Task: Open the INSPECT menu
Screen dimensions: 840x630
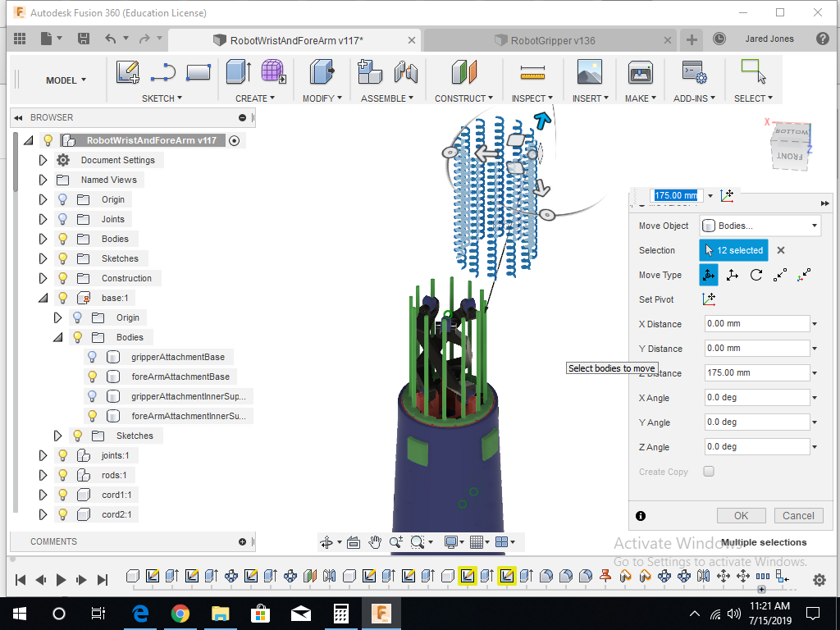Action: [532, 98]
